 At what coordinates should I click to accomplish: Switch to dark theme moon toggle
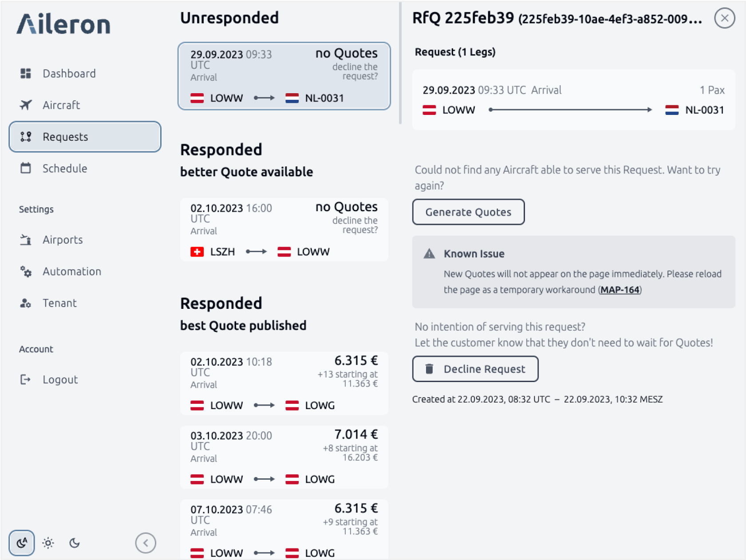(x=75, y=543)
